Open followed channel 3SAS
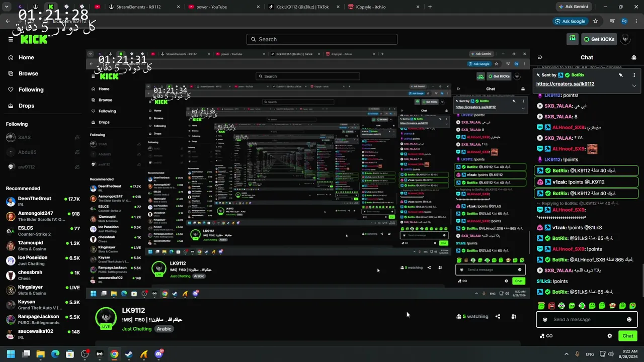The image size is (644, 362). point(43,137)
